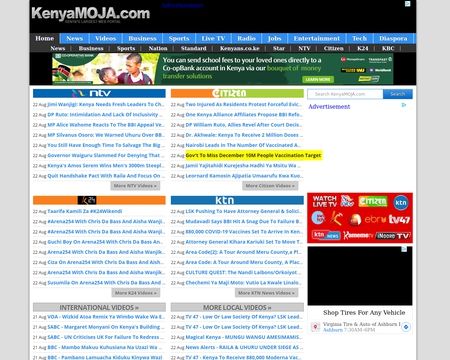Open News in the blue main menu
Screen dimensions: 450x360
point(75,38)
